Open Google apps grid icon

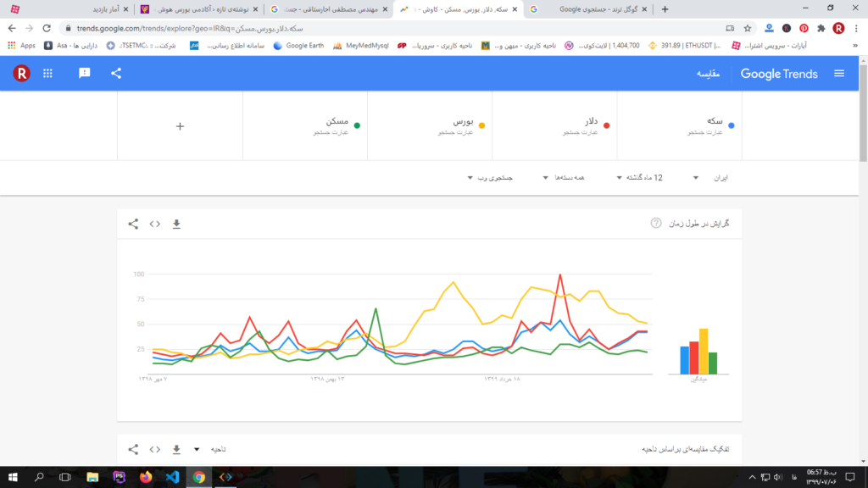point(48,74)
